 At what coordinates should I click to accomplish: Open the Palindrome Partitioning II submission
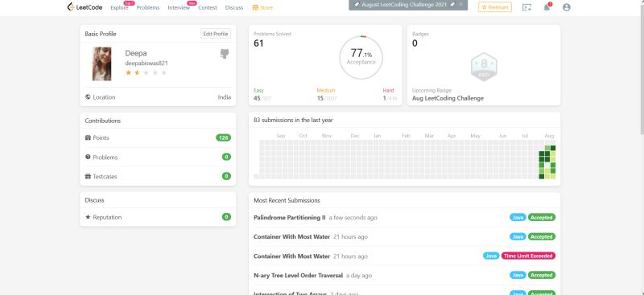click(290, 218)
